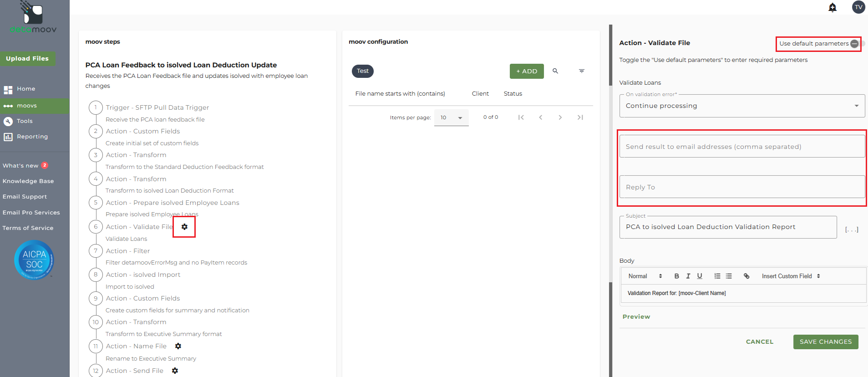Open On validation error dropdown
Screen dimensions: 868x377
click(x=742, y=106)
